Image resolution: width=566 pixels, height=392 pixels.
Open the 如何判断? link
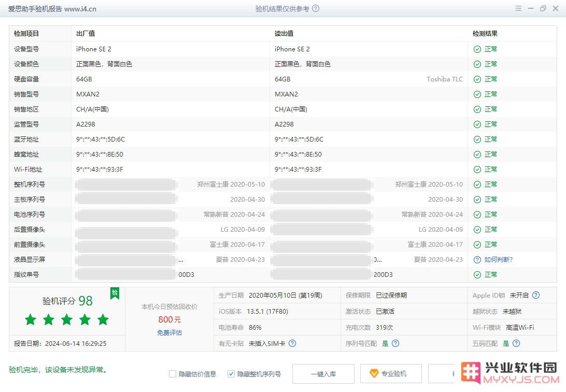coord(498,260)
